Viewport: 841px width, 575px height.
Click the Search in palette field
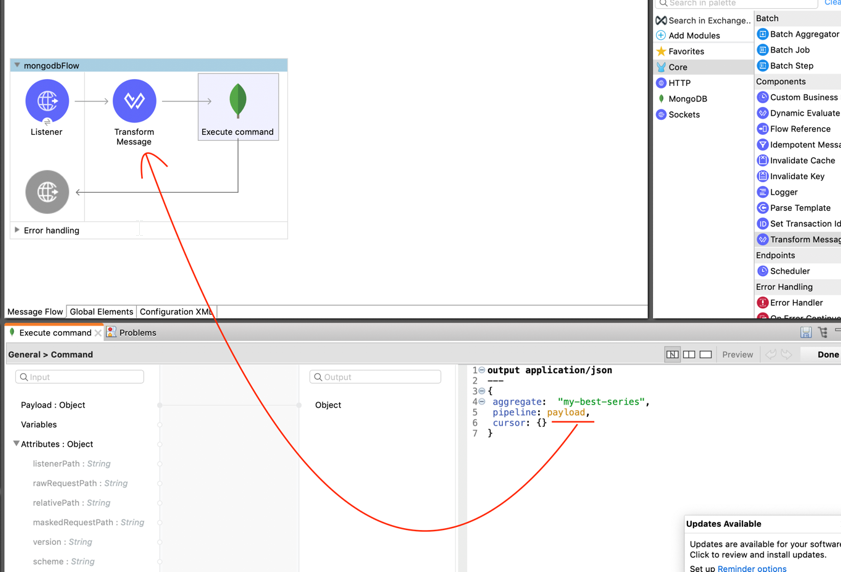click(x=736, y=3)
